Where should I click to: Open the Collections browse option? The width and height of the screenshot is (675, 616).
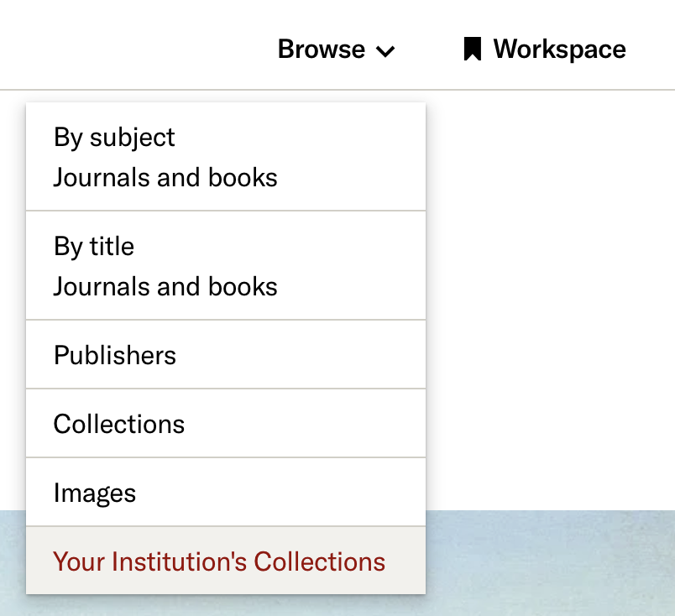[x=119, y=424]
